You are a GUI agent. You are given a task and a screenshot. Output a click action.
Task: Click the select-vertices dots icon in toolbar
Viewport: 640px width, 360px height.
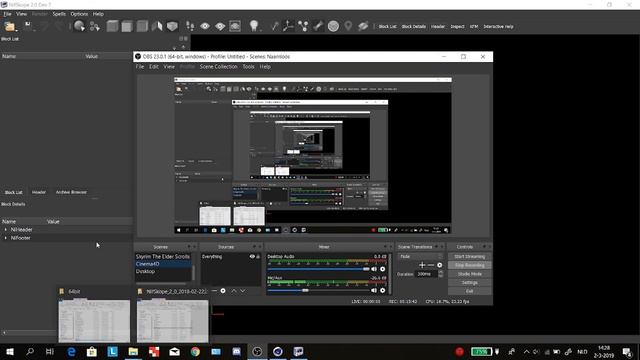tap(95, 27)
